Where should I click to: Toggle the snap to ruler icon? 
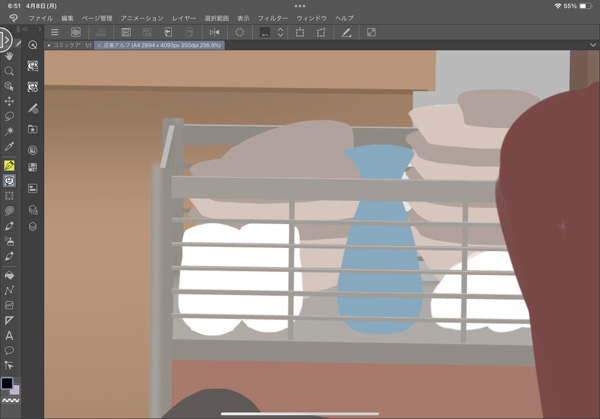[x=345, y=33]
